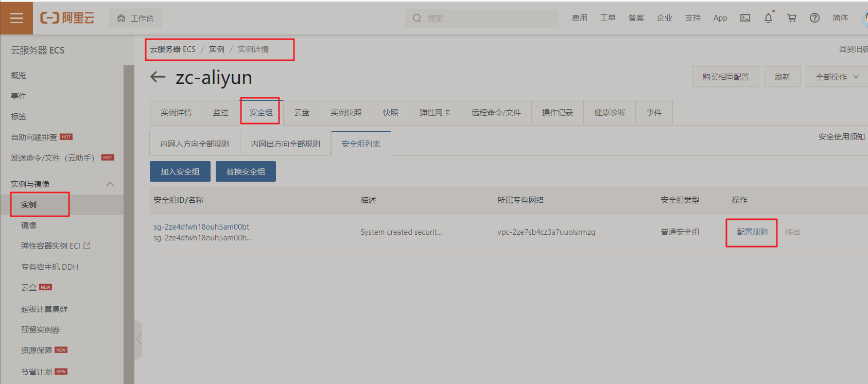Click 购买相同配置 button
Screen dimensions: 868x384
pyautogui.click(x=726, y=77)
